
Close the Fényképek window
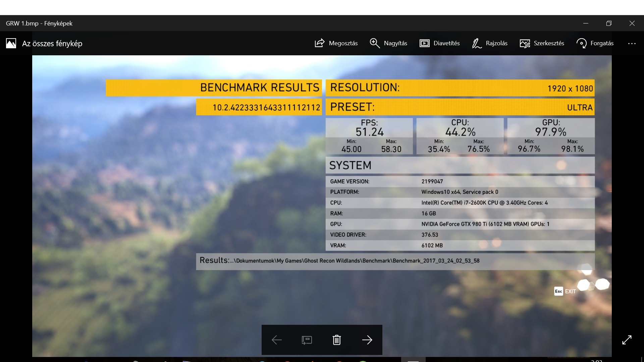632,23
